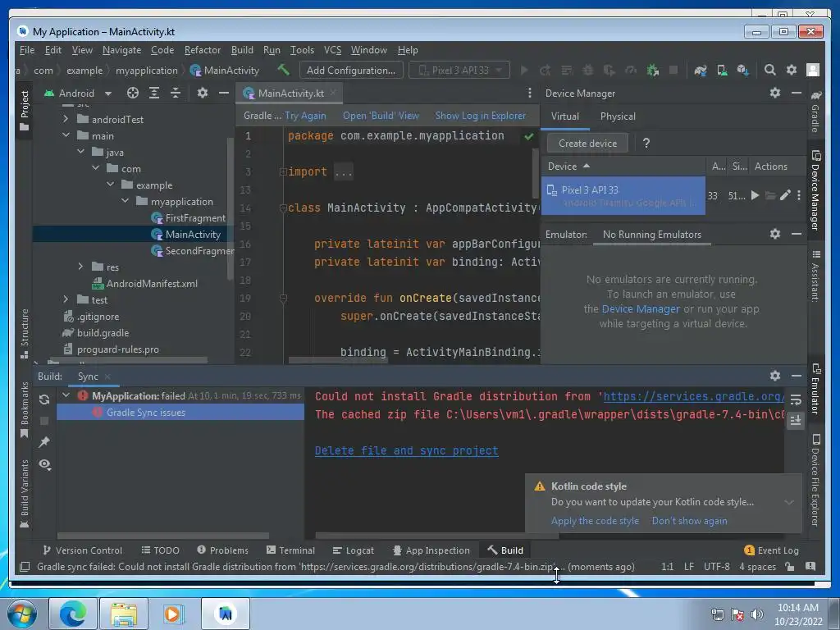Open Device Manager panel settings gear
Viewport: 840px width, 630px height.
tap(774, 94)
